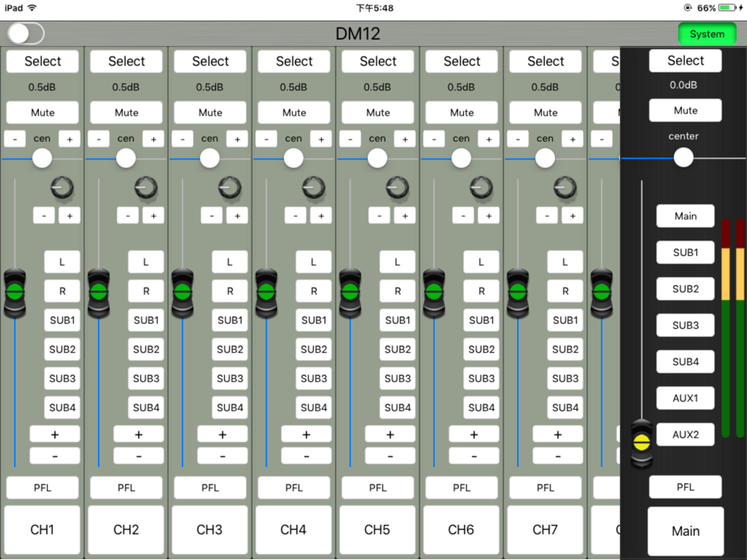Switch master view to SUB2

pos(686,288)
